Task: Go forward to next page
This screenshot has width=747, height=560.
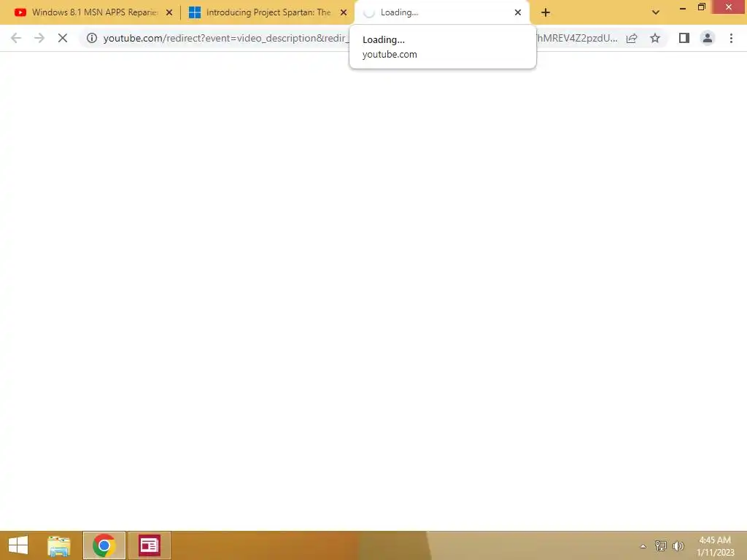Action: tap(39, 38)
